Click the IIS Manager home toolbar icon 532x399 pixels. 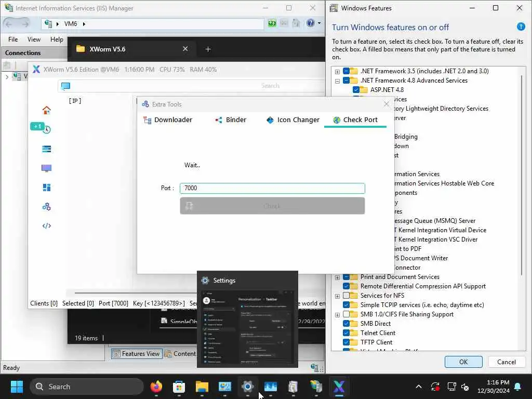click(296, 23)
